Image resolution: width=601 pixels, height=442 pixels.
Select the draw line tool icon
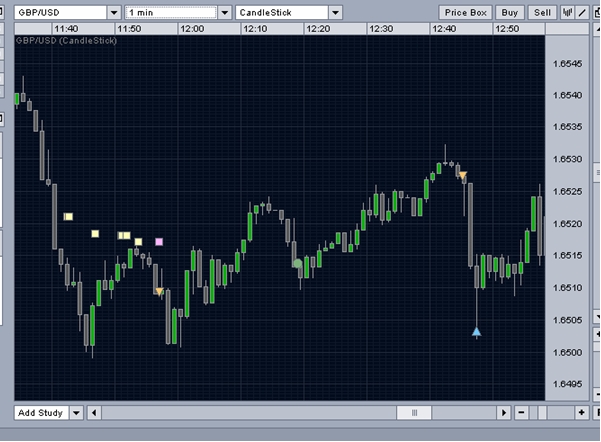582,13
